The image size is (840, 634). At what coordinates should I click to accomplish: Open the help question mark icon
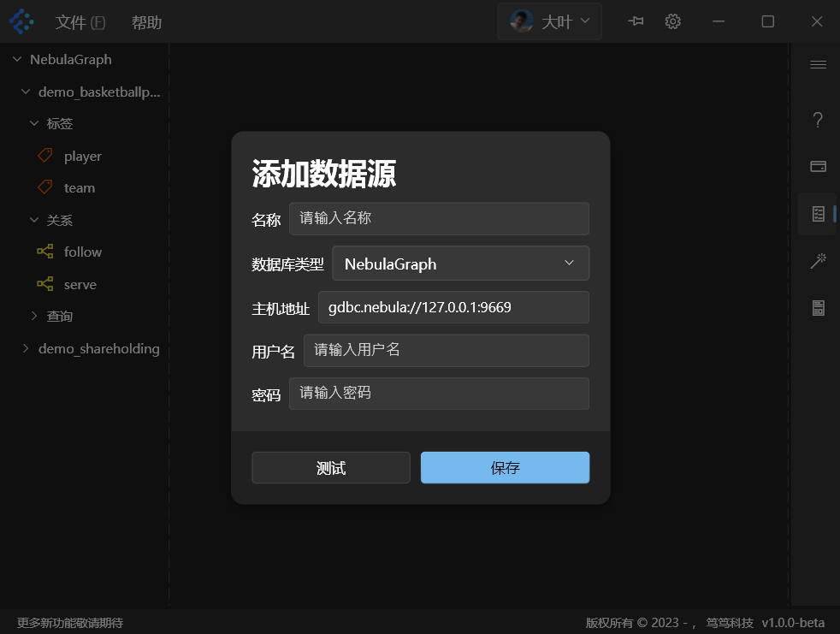pos(818,120)
